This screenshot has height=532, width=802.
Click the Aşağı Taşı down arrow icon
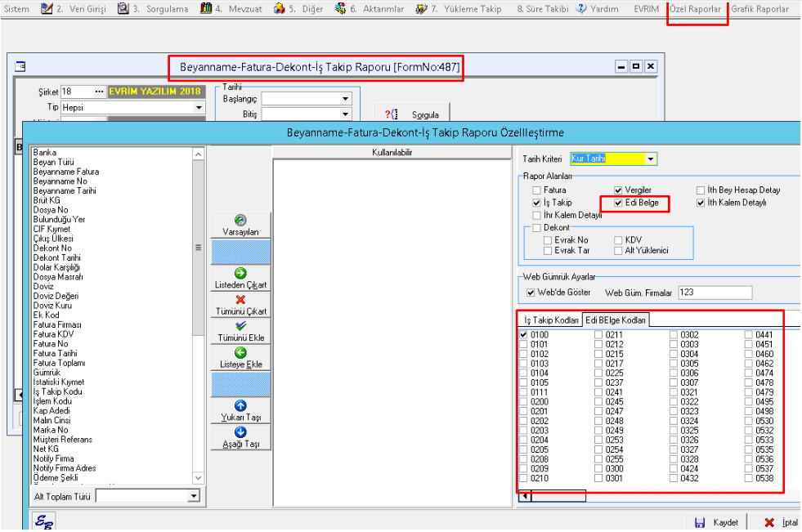coord(240,431)
